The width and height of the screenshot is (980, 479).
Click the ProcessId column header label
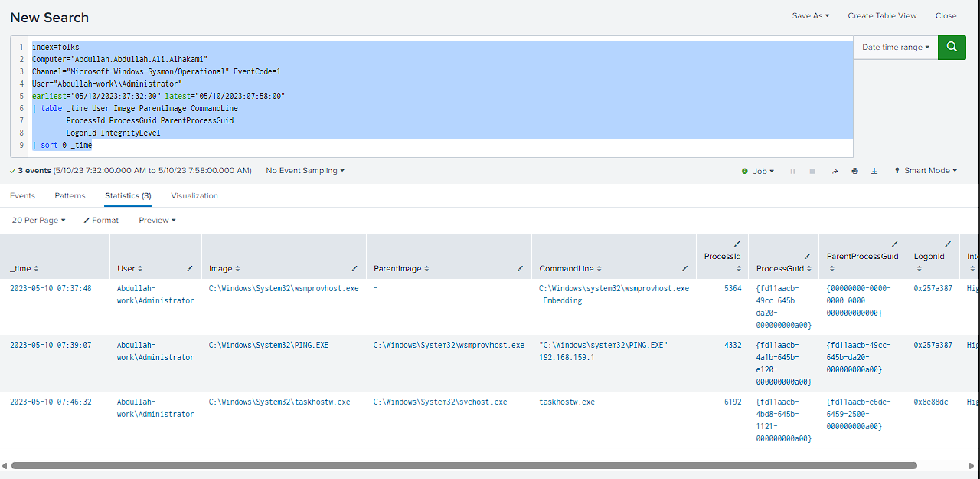[723, 256]
